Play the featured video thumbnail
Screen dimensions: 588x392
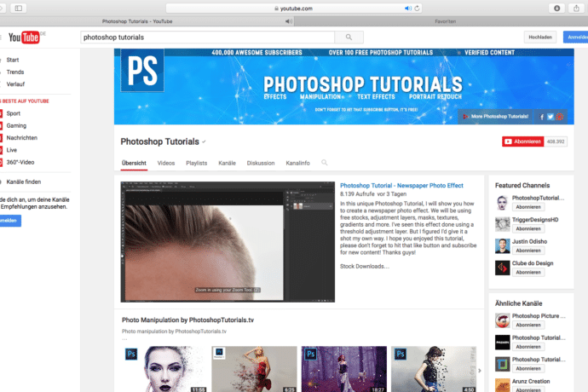228,242
